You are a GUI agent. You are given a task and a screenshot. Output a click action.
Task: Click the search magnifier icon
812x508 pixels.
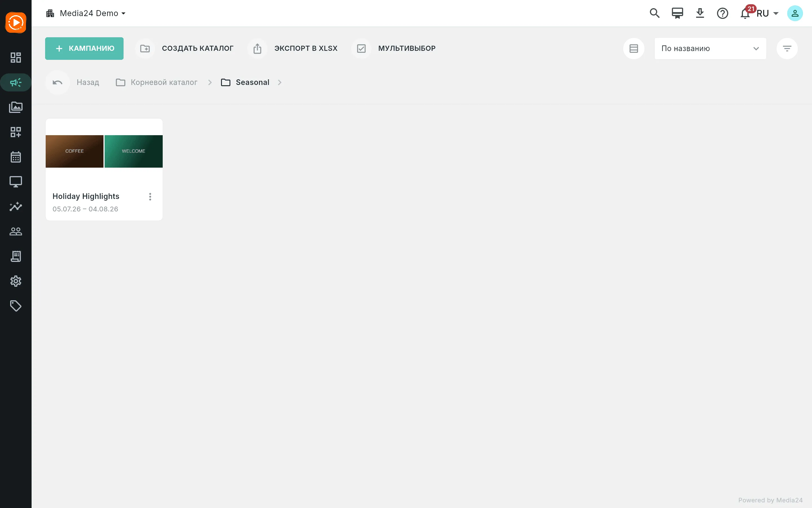tap(655, 13)
